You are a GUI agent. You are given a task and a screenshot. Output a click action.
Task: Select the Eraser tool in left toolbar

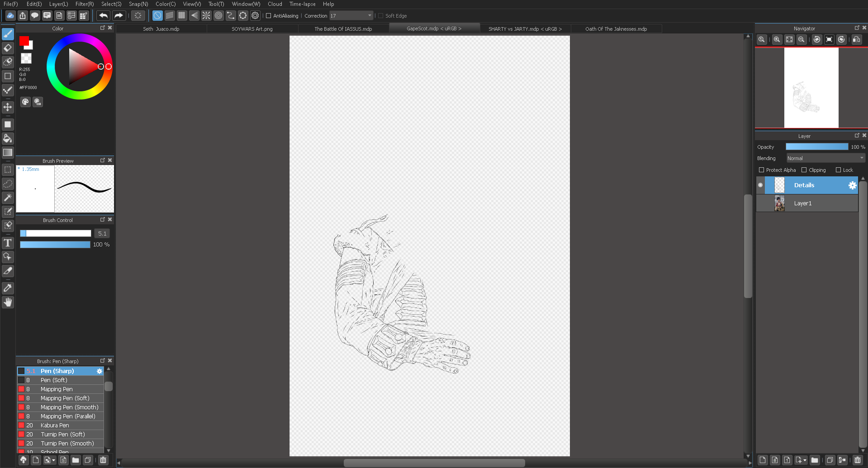pos(8,48)
